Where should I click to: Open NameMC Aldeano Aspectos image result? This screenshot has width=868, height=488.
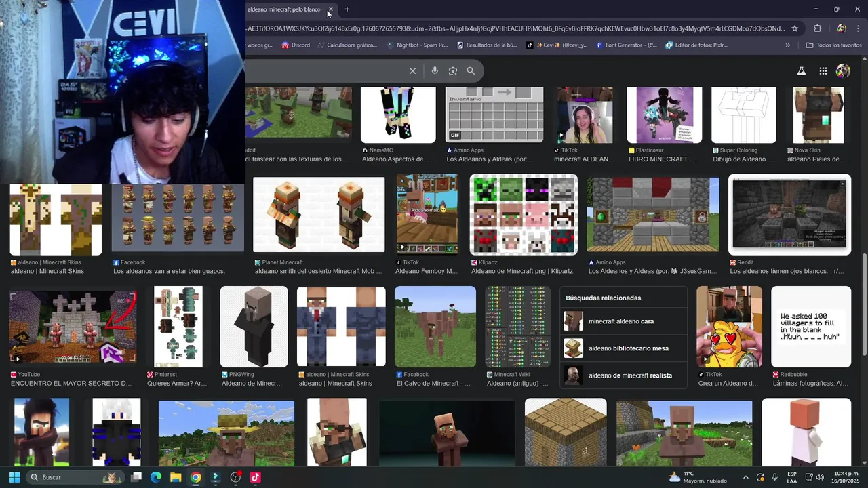coord(398,115)
